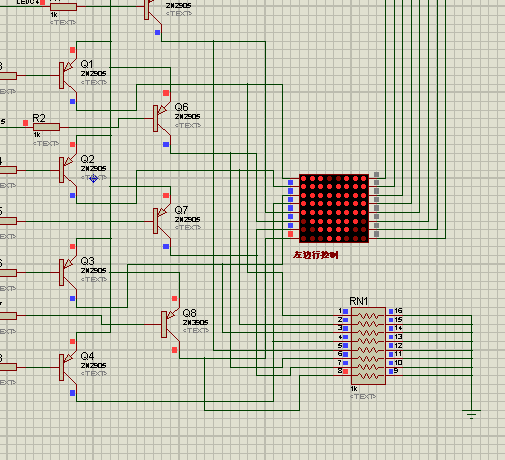This screenshot has height=460, width=505.
Task: Select resistor R2 component
Action: (46, 127)
